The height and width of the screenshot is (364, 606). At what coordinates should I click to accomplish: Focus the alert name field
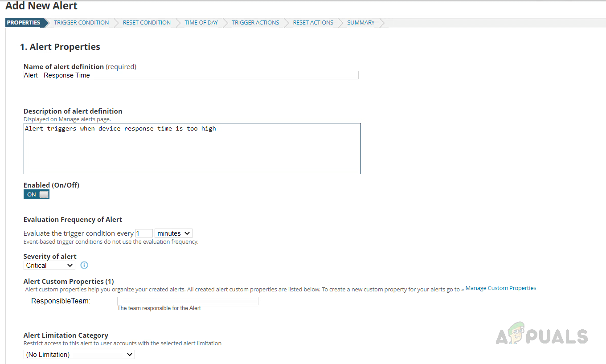click(x=191, y=75)
